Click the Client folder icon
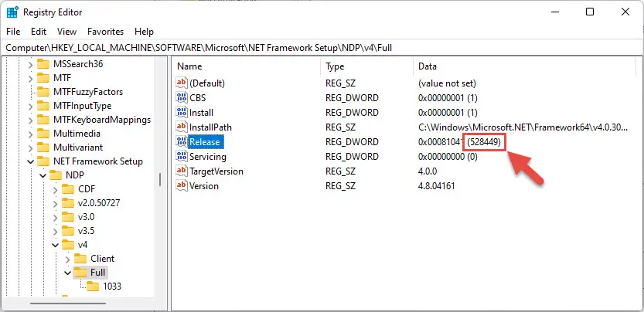The width and height of the screenshot is (644, 312). coord(80,259)
